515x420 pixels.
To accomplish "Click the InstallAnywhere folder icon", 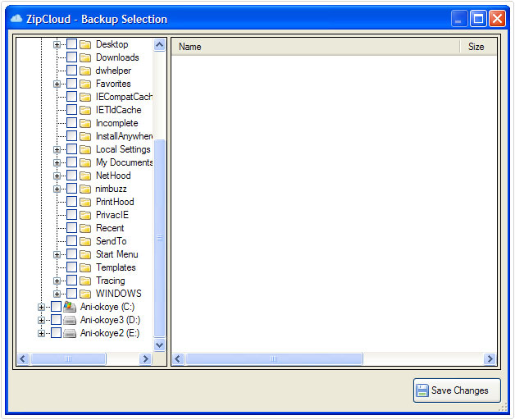I will point(85,136).
